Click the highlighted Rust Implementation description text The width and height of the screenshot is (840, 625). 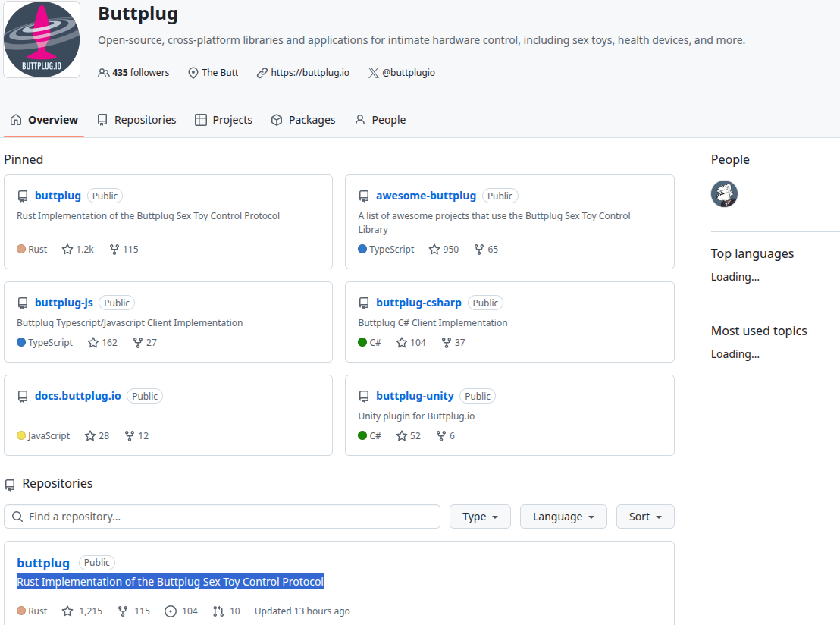170,582
